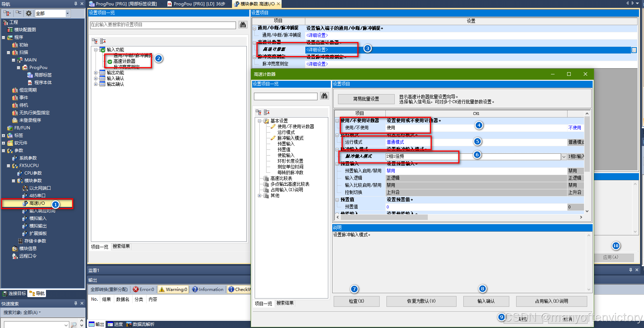Click the search field in 高速计数器 dialog
The image size is (644, 328).
286,96
